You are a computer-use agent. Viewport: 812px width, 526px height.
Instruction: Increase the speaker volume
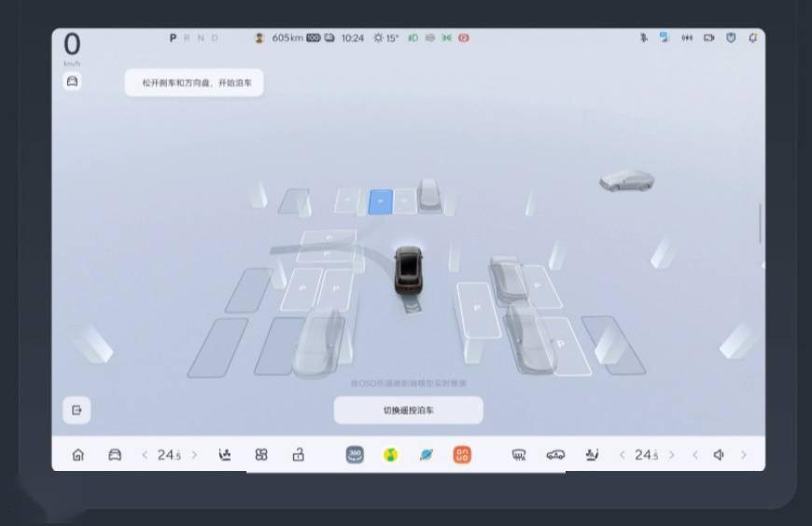click(744, 455)
